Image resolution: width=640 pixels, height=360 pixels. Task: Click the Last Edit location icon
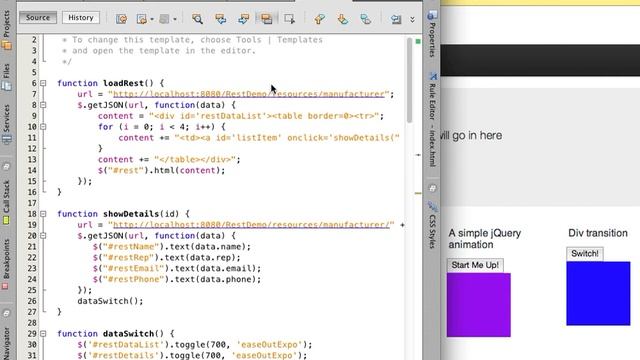coord(121,19)
